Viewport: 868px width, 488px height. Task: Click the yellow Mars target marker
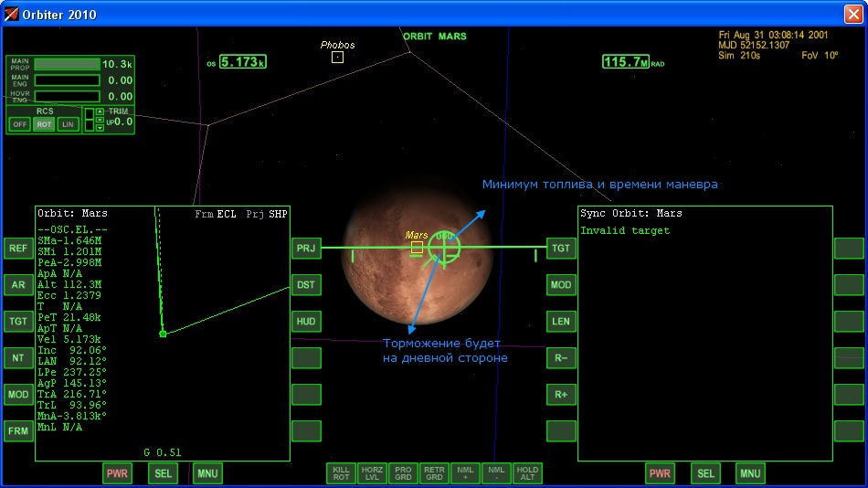click(417, 247)
